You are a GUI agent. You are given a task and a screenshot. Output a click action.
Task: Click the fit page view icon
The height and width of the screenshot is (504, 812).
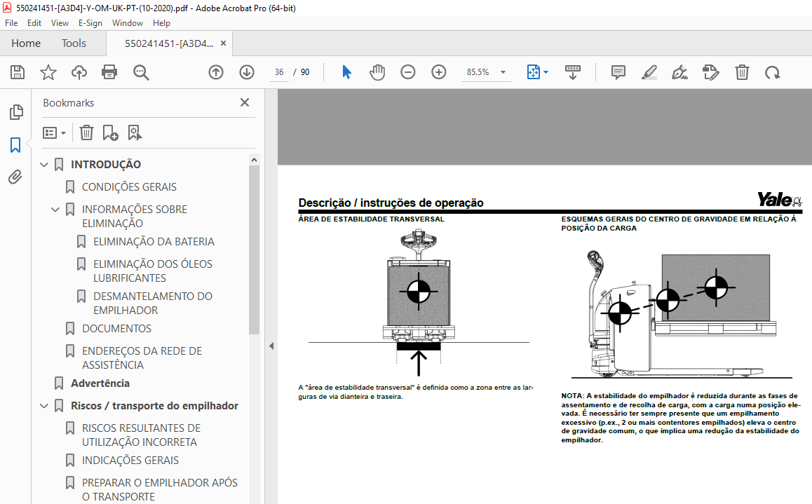(534, 72)
